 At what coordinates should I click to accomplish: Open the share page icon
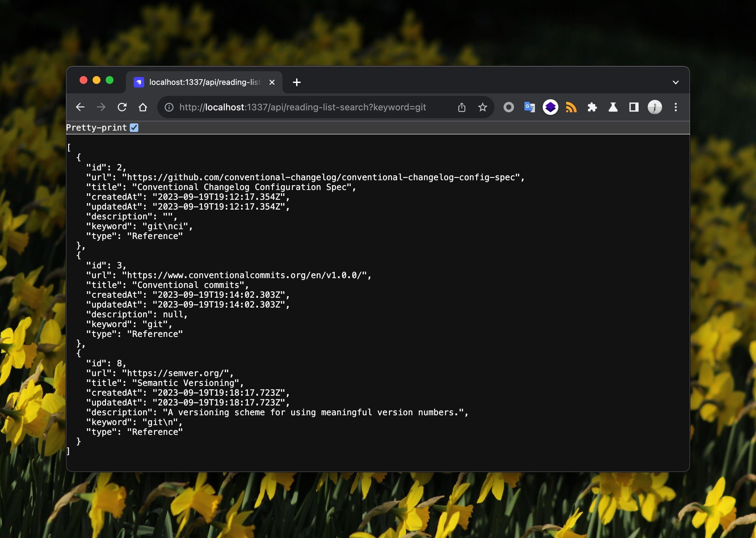click(462, 107)
